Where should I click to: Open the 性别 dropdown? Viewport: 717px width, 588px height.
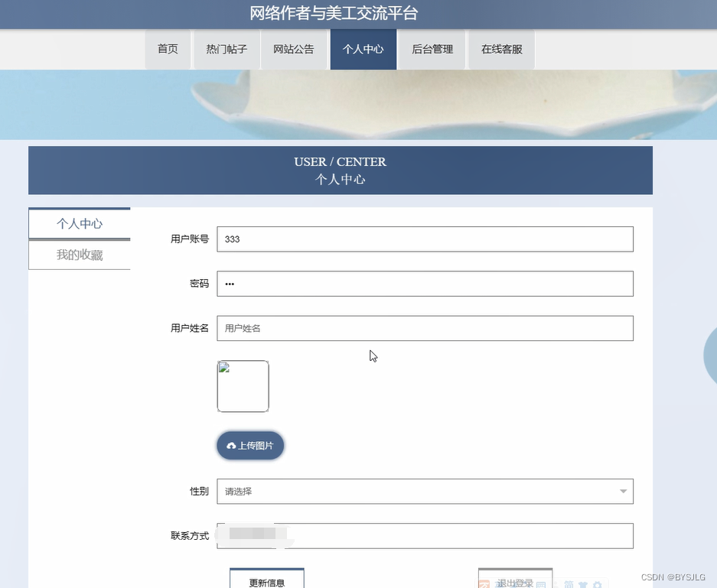(425, 491)
